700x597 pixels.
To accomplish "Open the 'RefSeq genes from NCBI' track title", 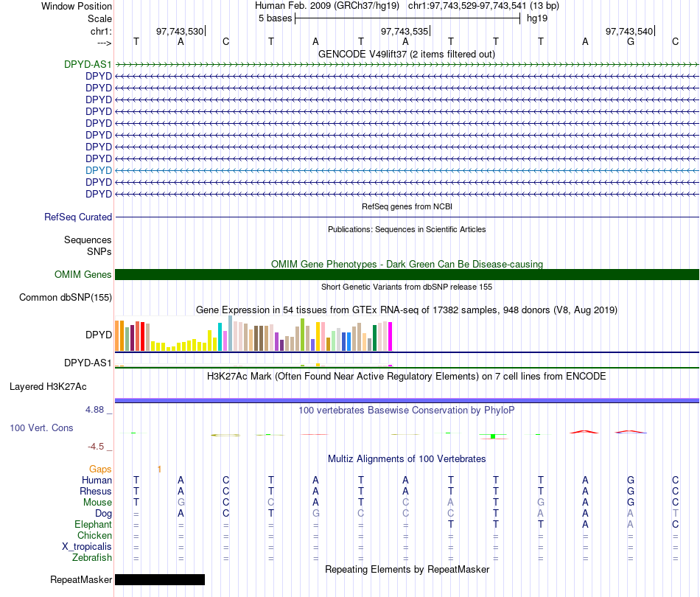I will 407,207.
